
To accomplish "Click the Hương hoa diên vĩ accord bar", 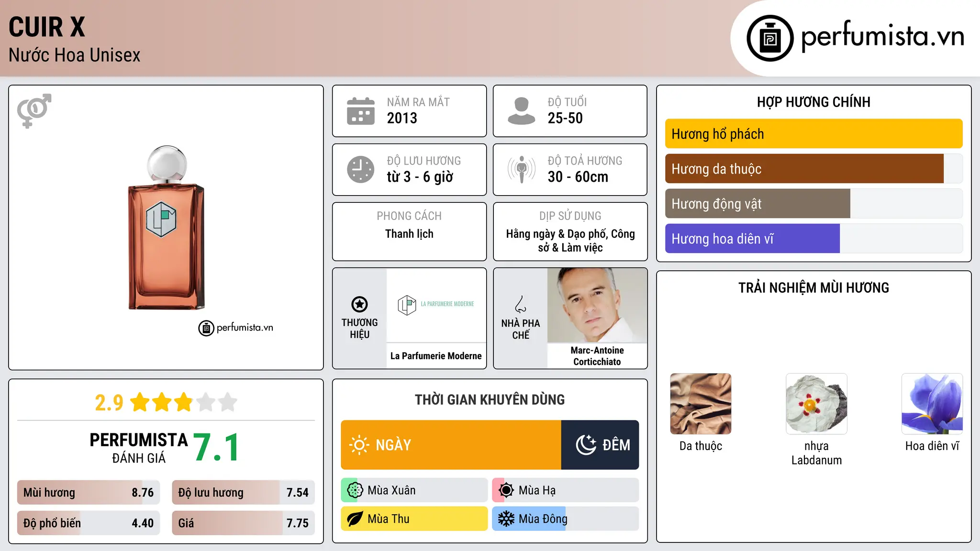I will tap(814, 239).
